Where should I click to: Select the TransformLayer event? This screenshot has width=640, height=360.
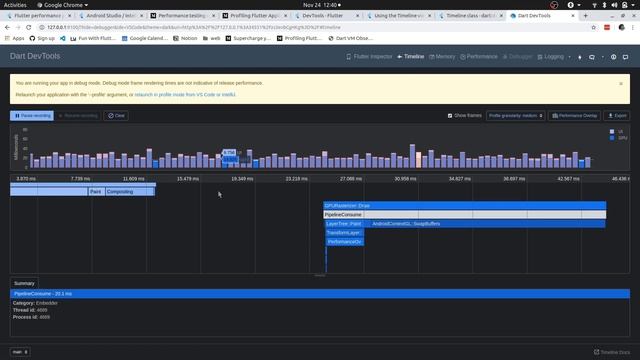[x=345, y=233]
